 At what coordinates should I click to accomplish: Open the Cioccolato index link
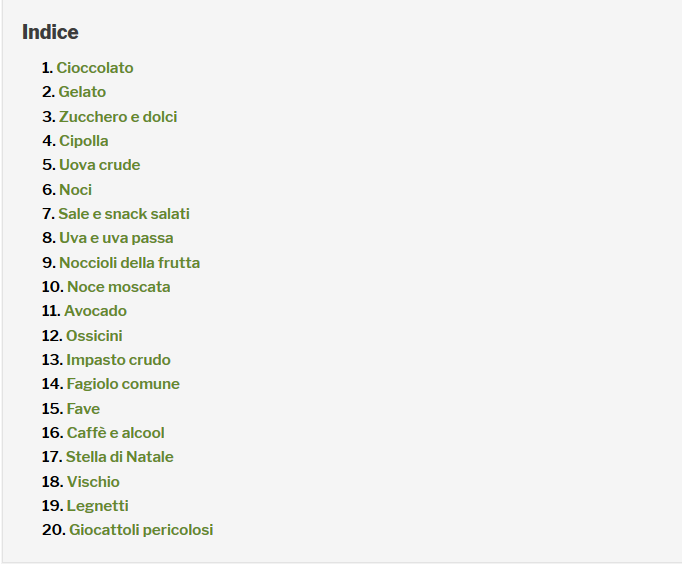click(95, 68)
